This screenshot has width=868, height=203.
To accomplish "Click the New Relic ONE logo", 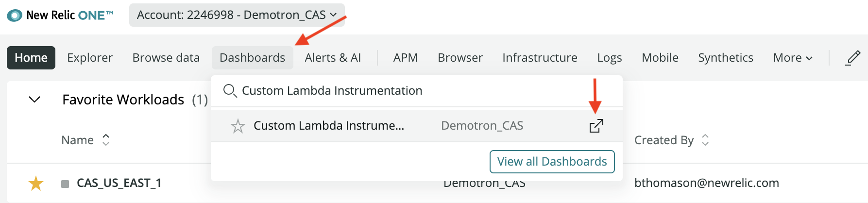I will [60, 15].
